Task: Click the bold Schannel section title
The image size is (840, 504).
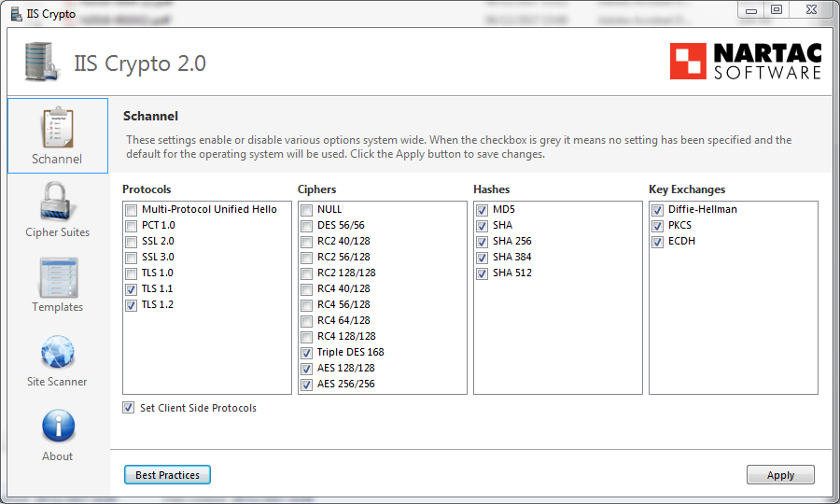Action: (x=150, y=117)
